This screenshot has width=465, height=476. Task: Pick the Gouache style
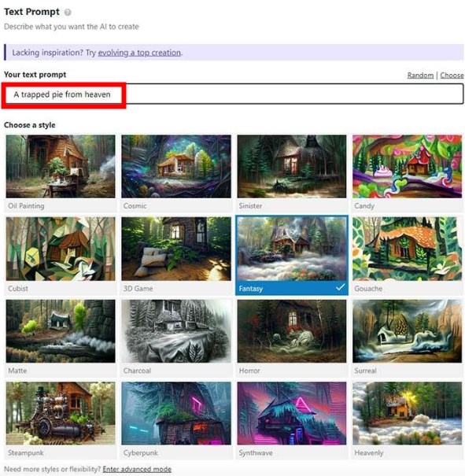pos(407,249)
